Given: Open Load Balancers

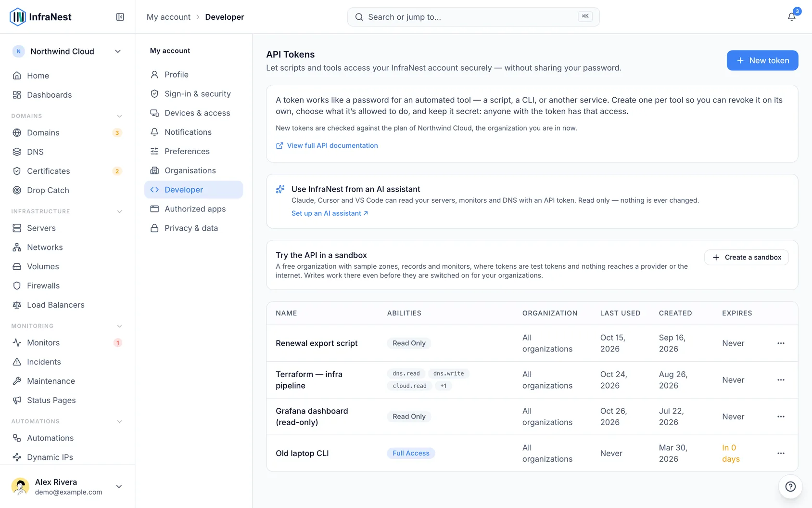Looking at the screenshot, I should pyautogui.click(x=67, y=305).
